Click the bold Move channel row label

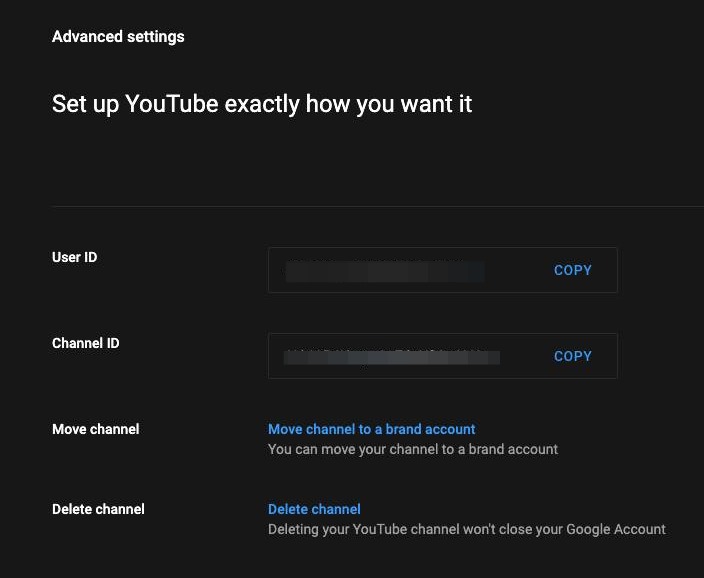tap(95, 429)
